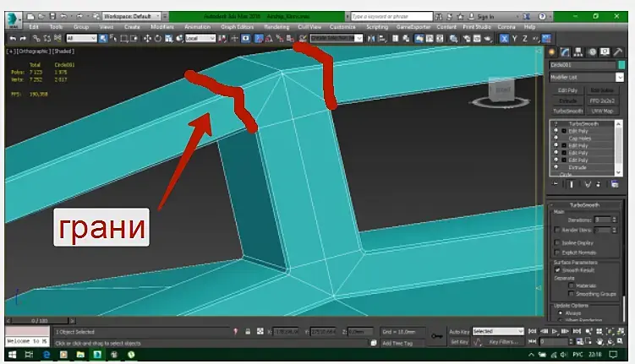Open the Selected key filter dropdown
Image resolution: width=635 pixels, height=364 pixels.
tap(498, 331)
